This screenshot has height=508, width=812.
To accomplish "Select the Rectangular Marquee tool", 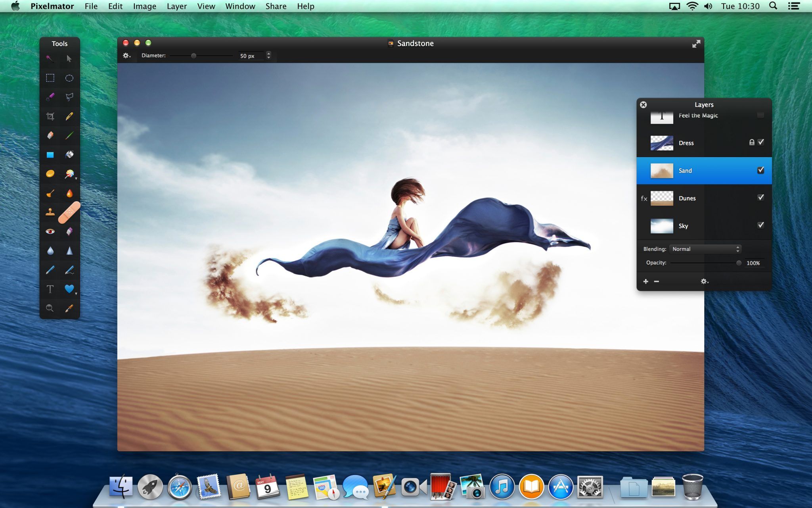I will click(50, 78).
